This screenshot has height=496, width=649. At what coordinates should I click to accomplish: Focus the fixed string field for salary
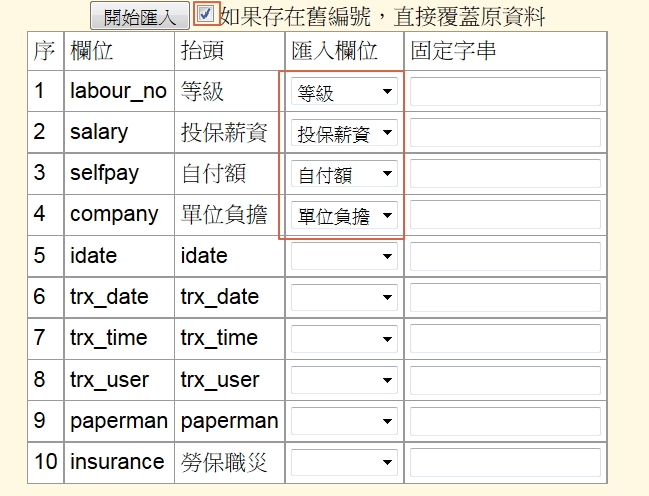(x=505, y=133)
